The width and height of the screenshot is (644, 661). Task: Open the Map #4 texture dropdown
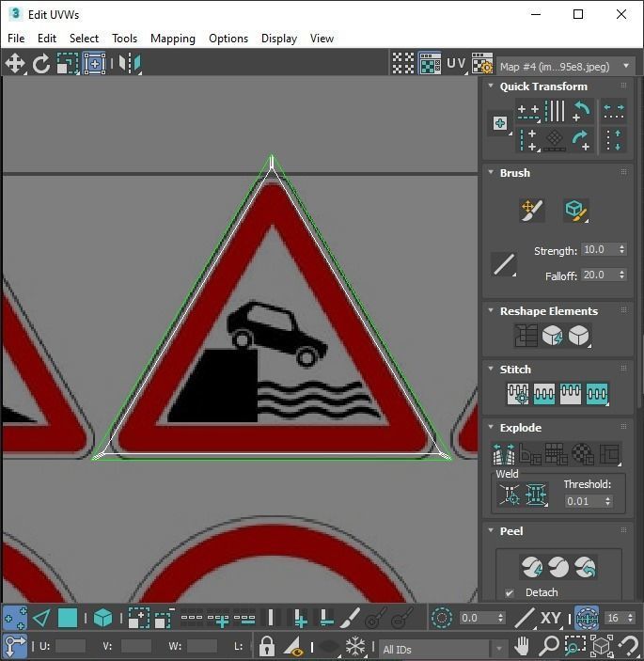[565, 67]
